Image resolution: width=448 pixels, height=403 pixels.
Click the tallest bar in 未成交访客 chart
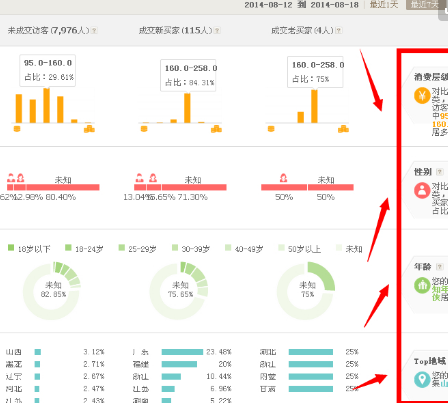(47, 106)
